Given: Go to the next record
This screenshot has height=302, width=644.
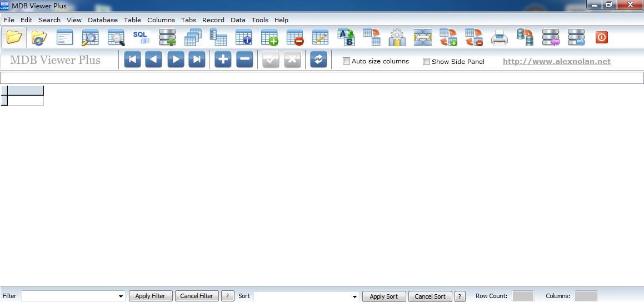Looking at the screenshot, I should (176, 60).
